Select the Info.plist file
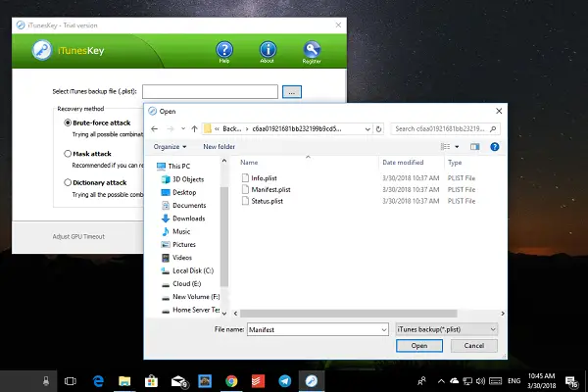The width and height of the screenshot is (588, 392). click(264, 178)
